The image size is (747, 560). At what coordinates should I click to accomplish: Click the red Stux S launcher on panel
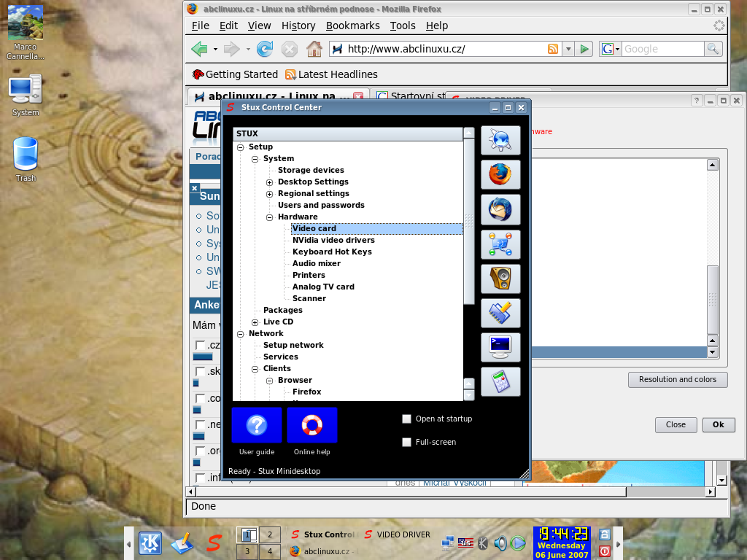(214, 542)
